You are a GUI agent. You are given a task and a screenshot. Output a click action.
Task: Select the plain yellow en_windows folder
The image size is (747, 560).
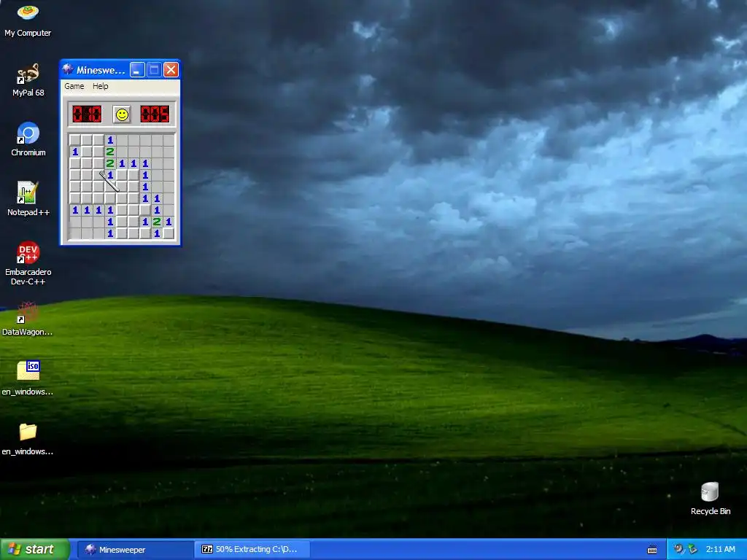28,438
